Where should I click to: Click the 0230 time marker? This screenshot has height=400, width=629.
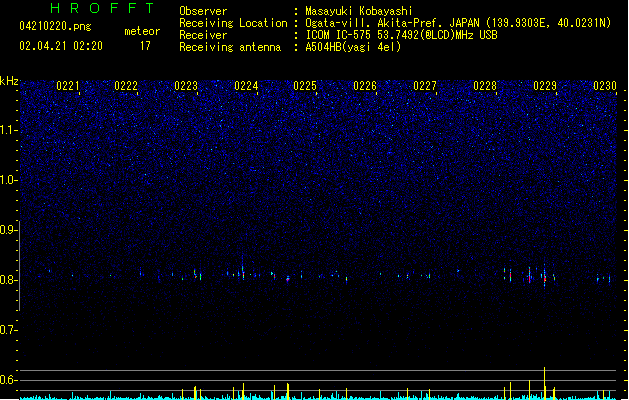[605, 86]
